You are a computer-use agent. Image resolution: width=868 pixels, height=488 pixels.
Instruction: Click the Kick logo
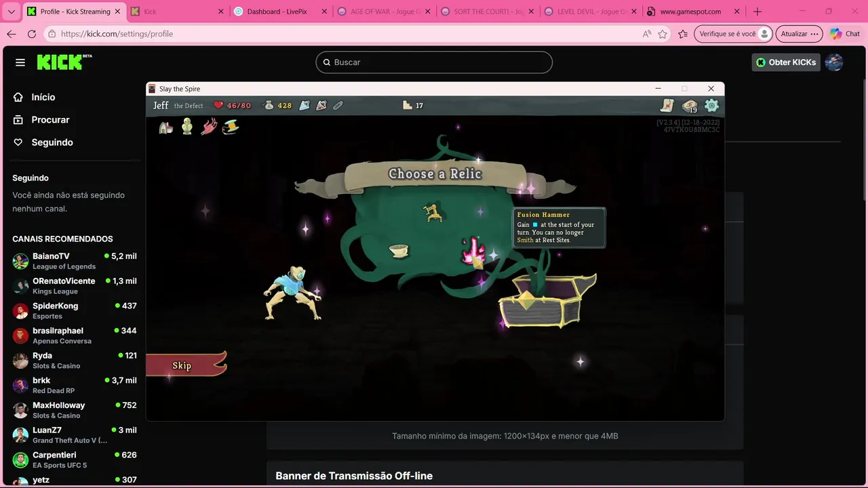[64, 62]
